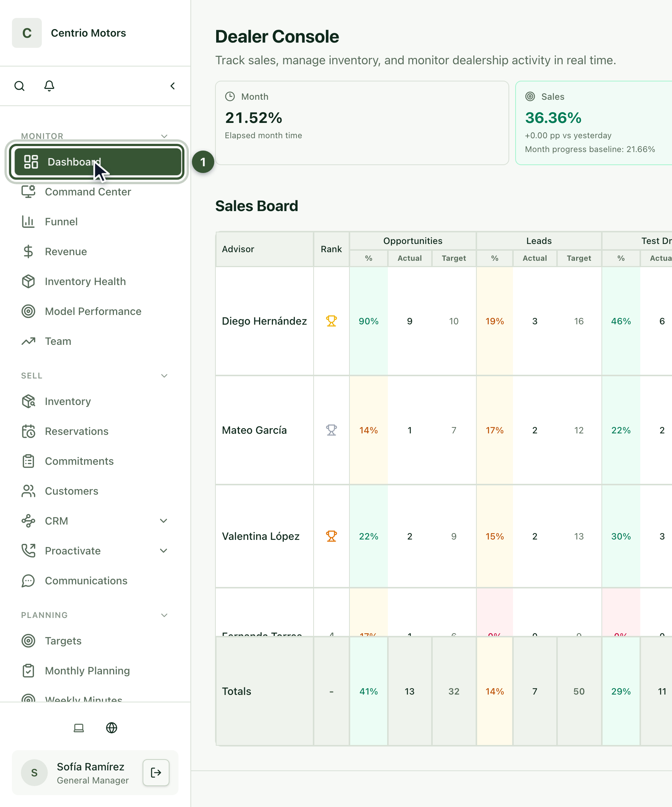Click the Opportunities column group header
Image resolution: width=672 pixels, height=807 pixels.
[x=413, y=241]
